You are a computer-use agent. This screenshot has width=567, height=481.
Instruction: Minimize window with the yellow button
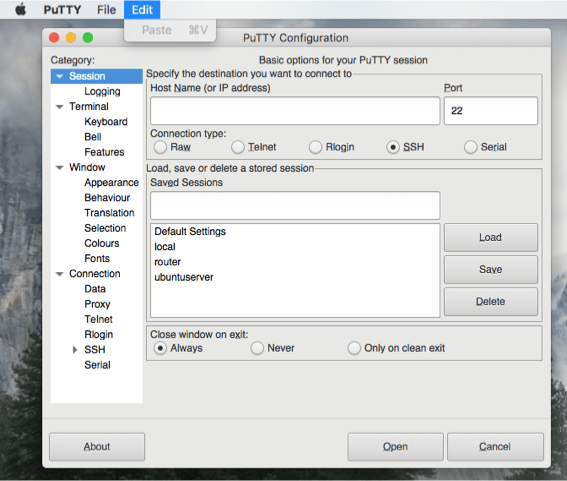click(71, 38)
